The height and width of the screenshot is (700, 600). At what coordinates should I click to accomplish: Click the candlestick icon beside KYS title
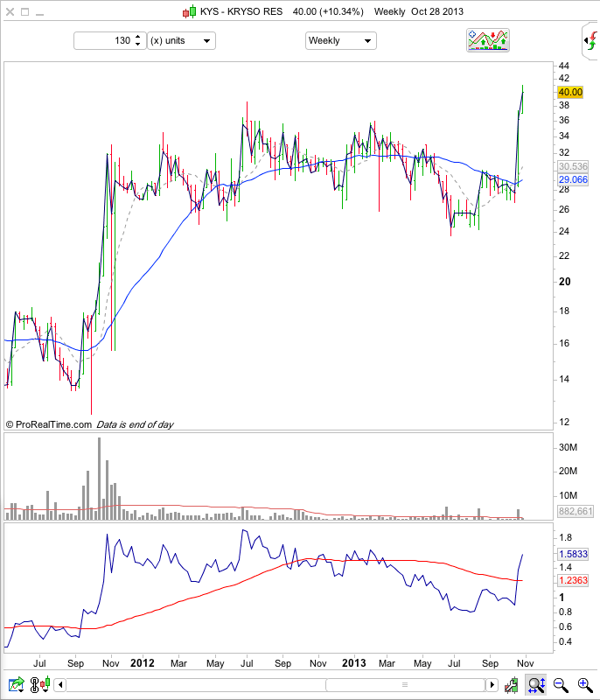[190, 11]
